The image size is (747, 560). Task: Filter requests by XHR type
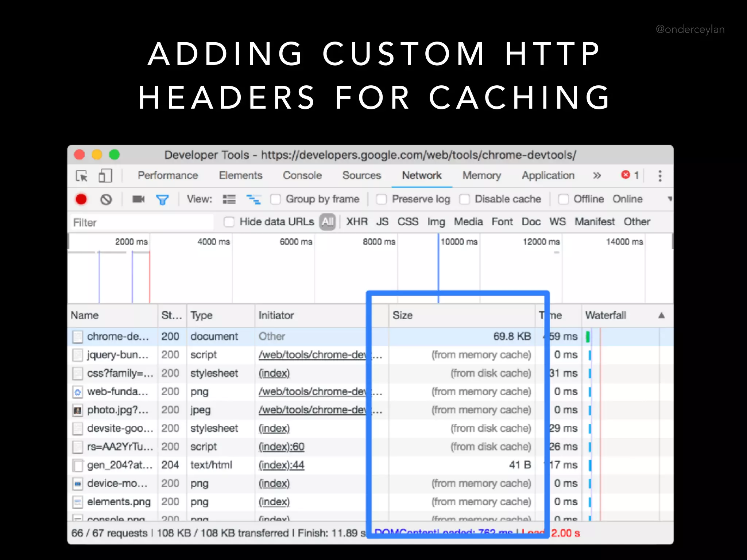(x=357, y=222)
